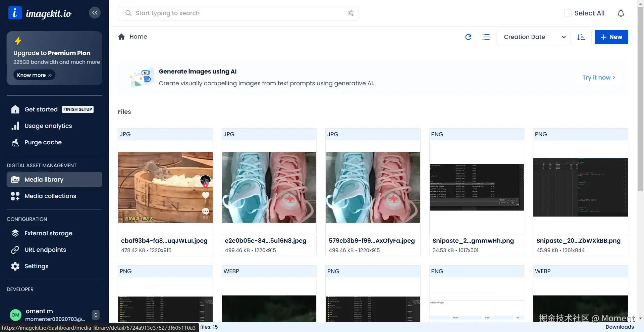Click the Downloads label at bottom right
The image size is (644, 332).
(620, 327)
